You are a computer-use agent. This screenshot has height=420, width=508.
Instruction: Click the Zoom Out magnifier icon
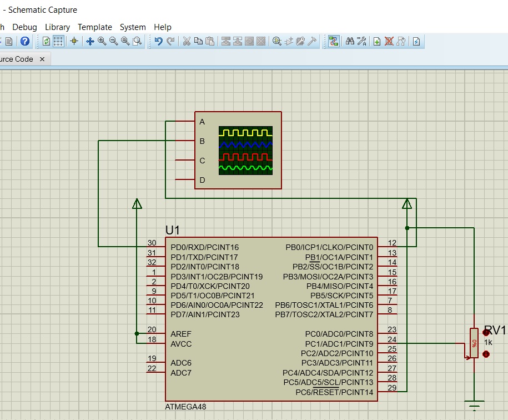pyautogui.click(x=113, y=41)
